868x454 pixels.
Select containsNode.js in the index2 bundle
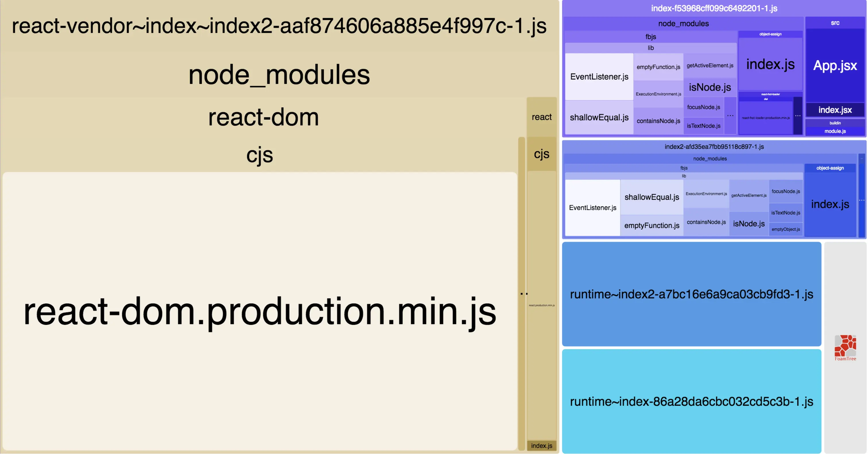[706, 222]
